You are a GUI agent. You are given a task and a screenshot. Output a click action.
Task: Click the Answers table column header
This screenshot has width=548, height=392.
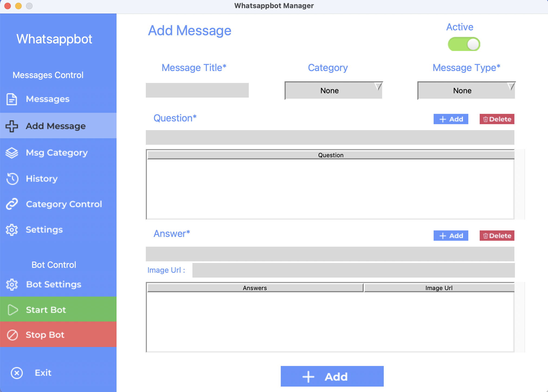[x=255, y=288]
